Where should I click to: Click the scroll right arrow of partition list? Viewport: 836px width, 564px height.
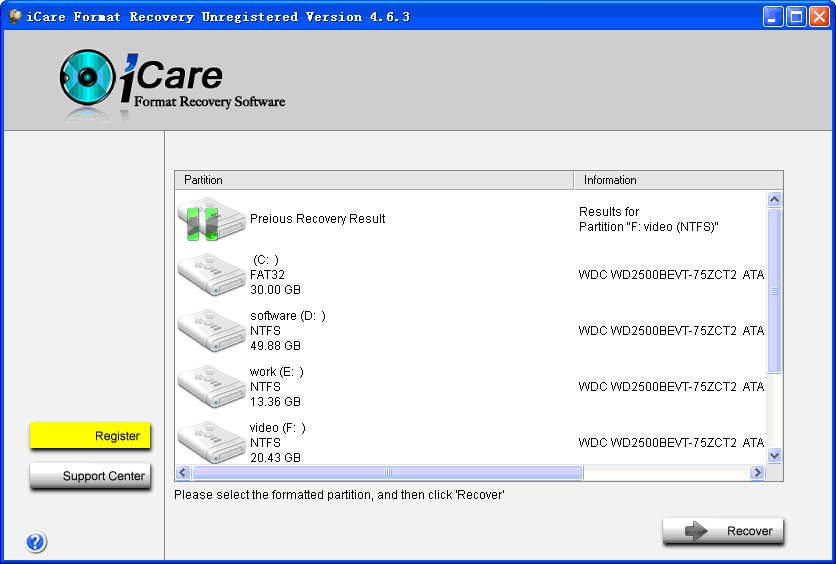pos(757,472)
